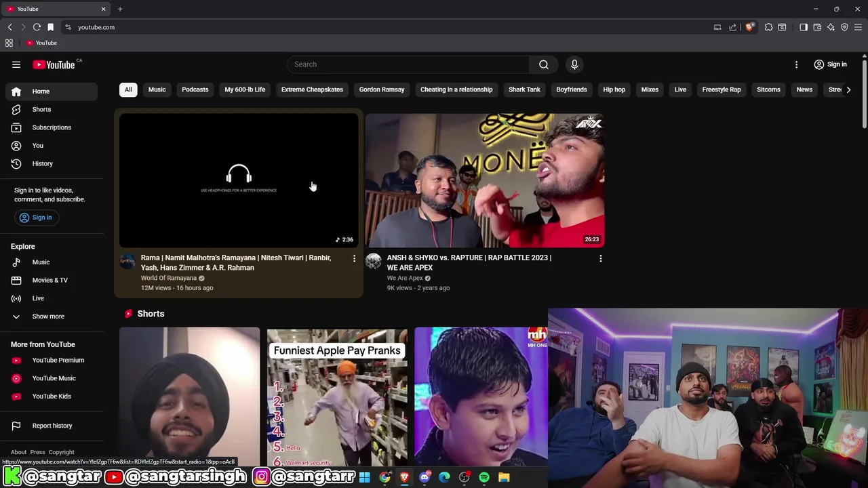This screenshot has width=868, height=488.
Task: Click the share page icon
Action: pyautogui.click(x=732, y=27)
